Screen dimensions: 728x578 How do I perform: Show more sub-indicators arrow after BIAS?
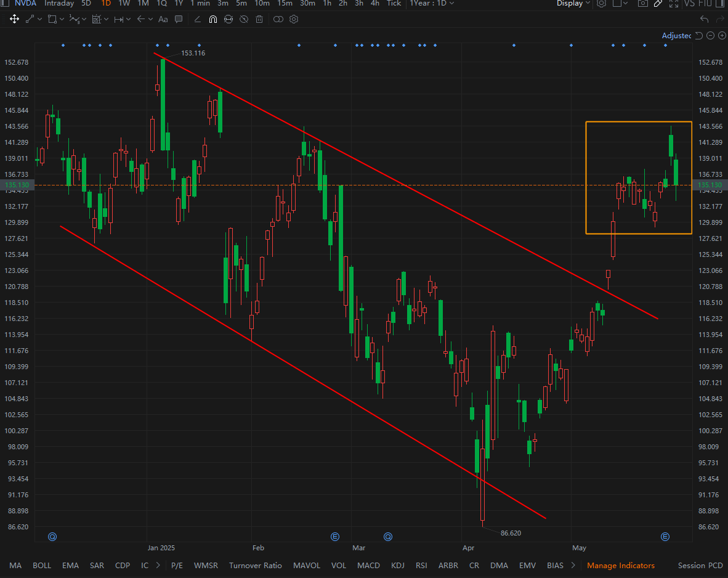pos(573,566)
